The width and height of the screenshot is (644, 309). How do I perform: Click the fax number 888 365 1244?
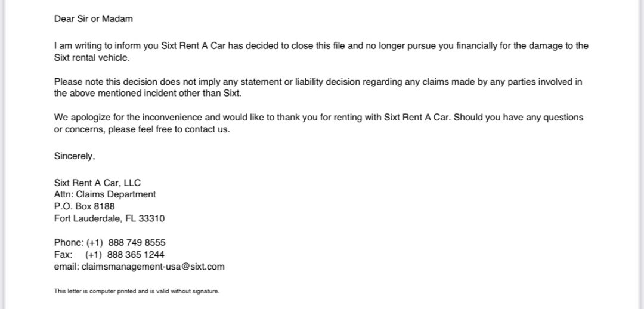136,255
